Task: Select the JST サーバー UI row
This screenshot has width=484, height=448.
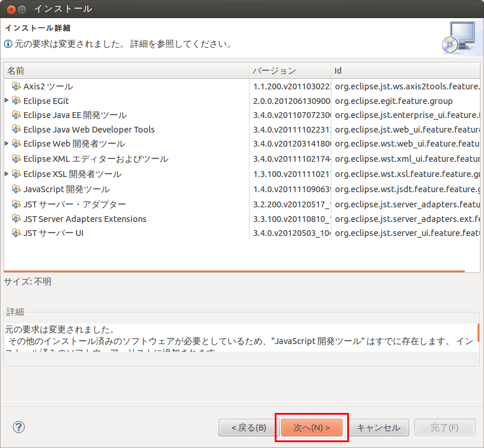Action: 242,232
